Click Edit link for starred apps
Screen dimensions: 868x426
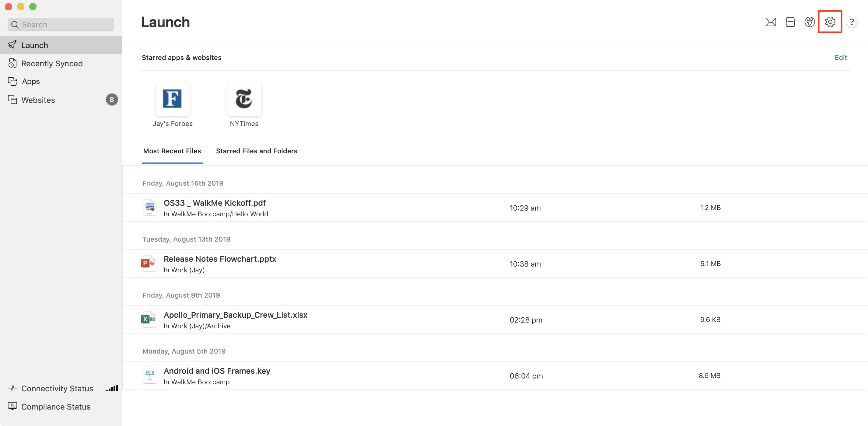[x=840, y=58]
